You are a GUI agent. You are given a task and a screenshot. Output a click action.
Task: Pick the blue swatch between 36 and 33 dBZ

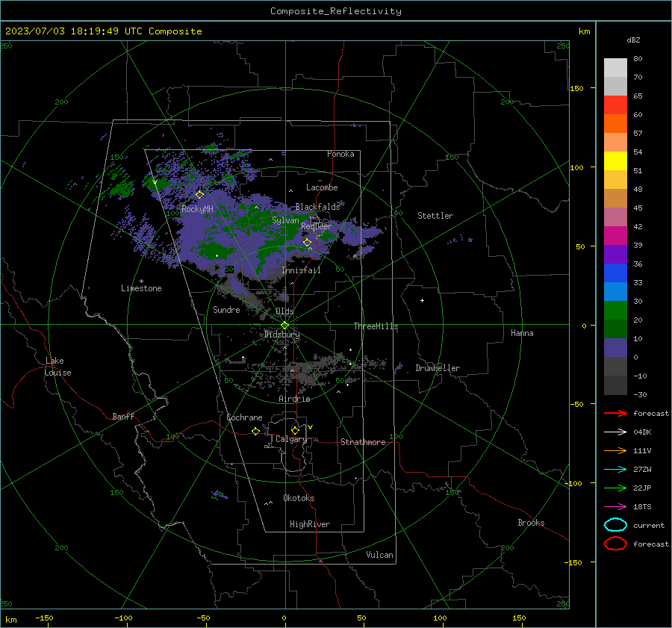(x=615, y=273)
